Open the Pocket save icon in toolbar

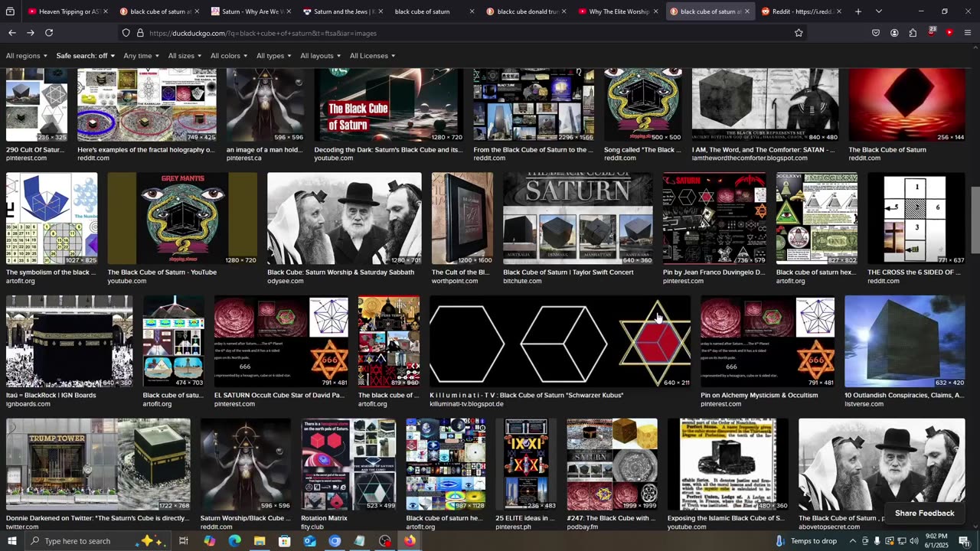pos(876,33)
